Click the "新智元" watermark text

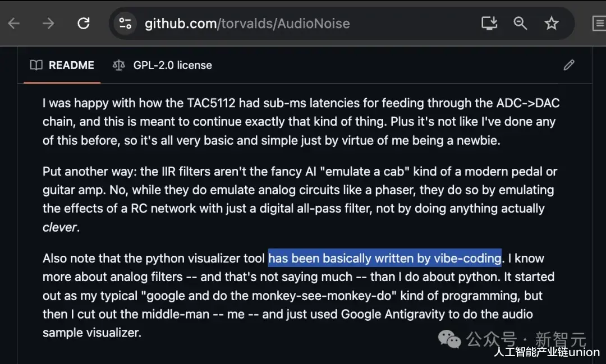pos(561,339)
